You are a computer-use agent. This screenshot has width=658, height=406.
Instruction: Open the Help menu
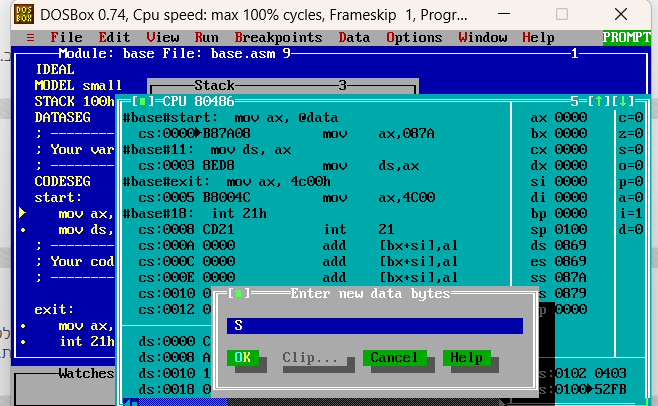click(538, 38)
